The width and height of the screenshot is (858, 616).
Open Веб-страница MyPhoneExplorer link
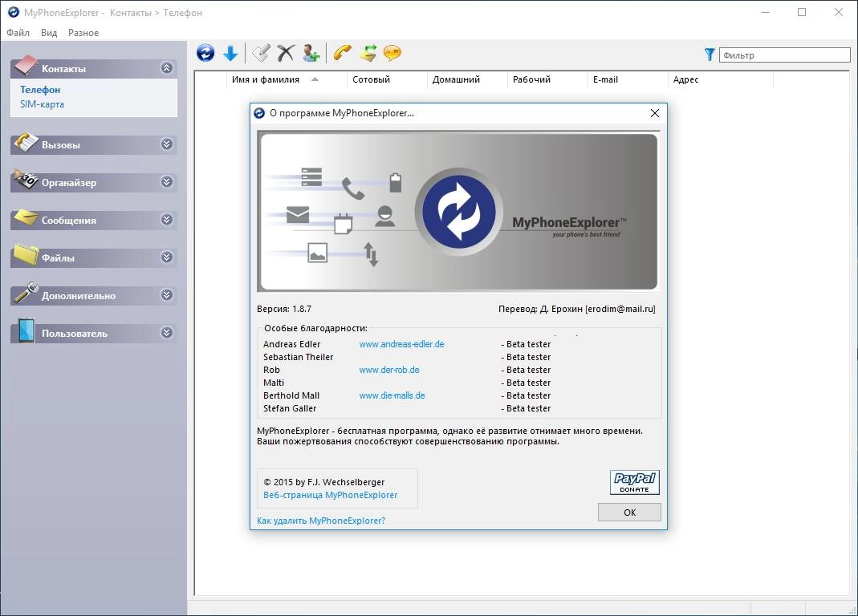pos(331,495)
